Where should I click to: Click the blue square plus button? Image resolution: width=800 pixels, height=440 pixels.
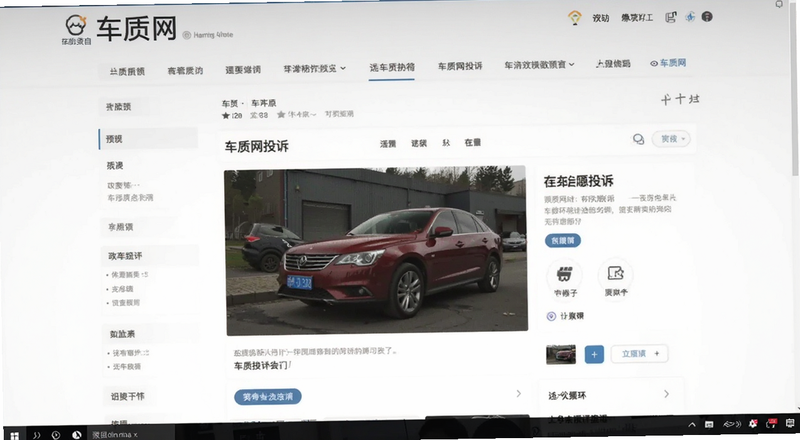(x=594, y=354)
